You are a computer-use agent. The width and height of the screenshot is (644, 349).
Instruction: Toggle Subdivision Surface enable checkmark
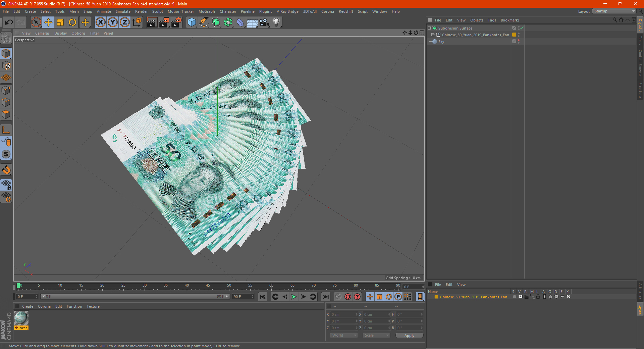click(x=522, y=28)
